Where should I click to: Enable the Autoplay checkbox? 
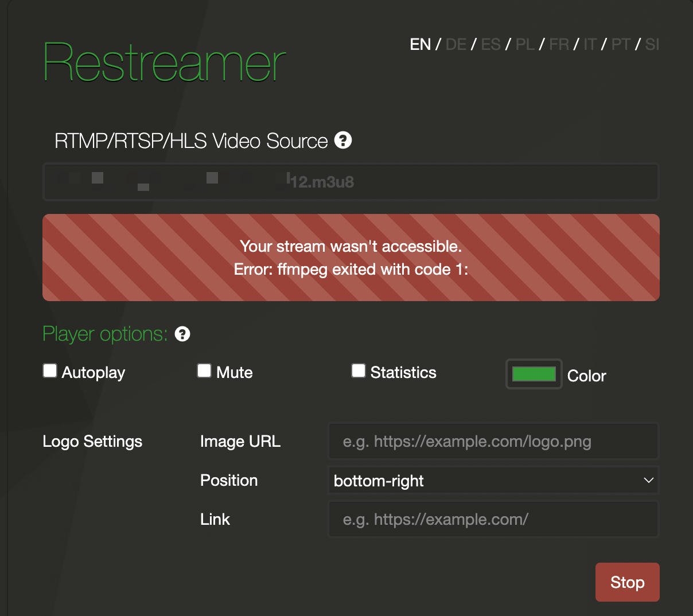click(50, 371)
